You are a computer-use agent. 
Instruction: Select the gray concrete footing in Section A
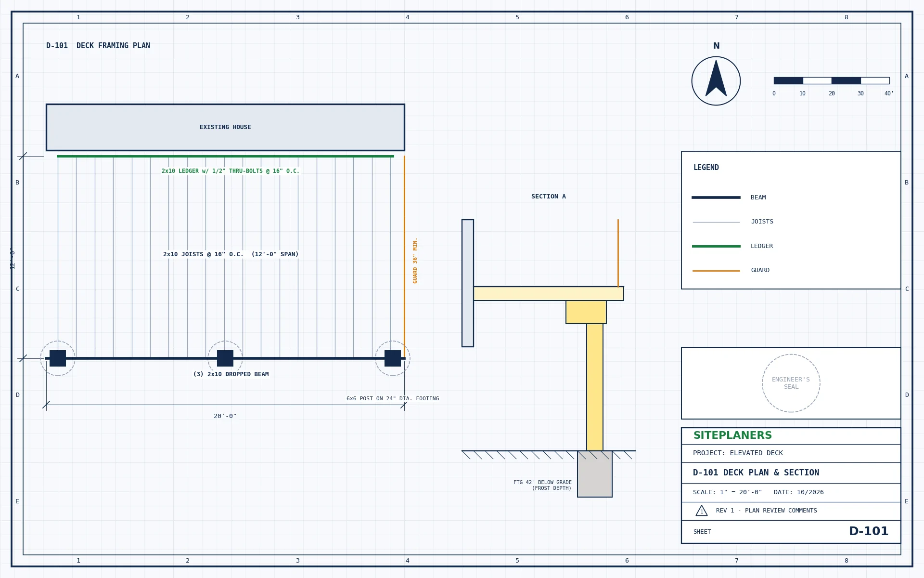[x=595, y=474]
